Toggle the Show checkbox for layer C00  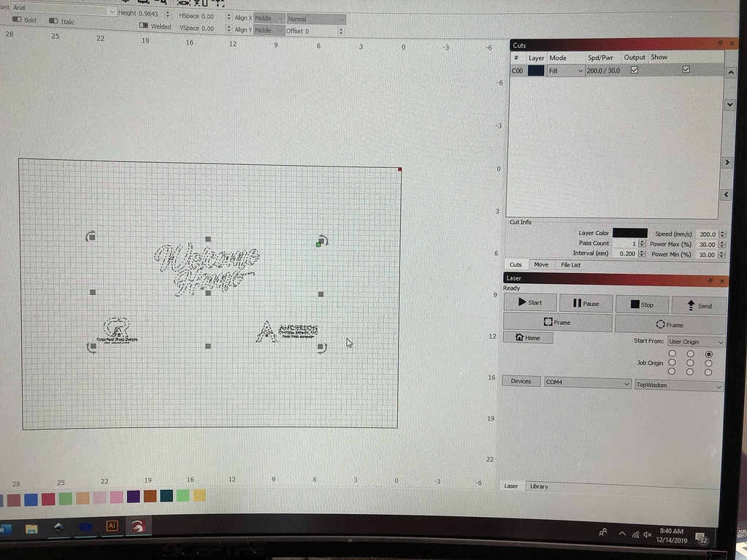[x=686, y=69]
